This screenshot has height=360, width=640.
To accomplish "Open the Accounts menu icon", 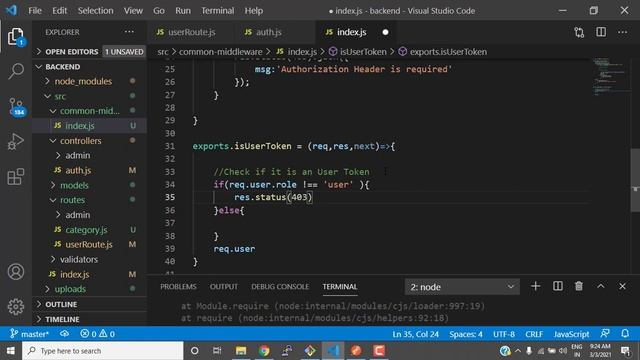I will coord(16,272).
